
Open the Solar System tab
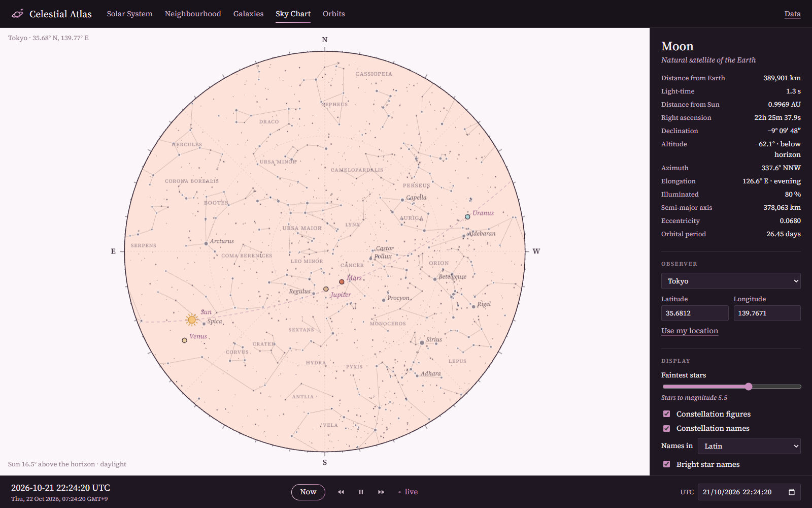129,14
